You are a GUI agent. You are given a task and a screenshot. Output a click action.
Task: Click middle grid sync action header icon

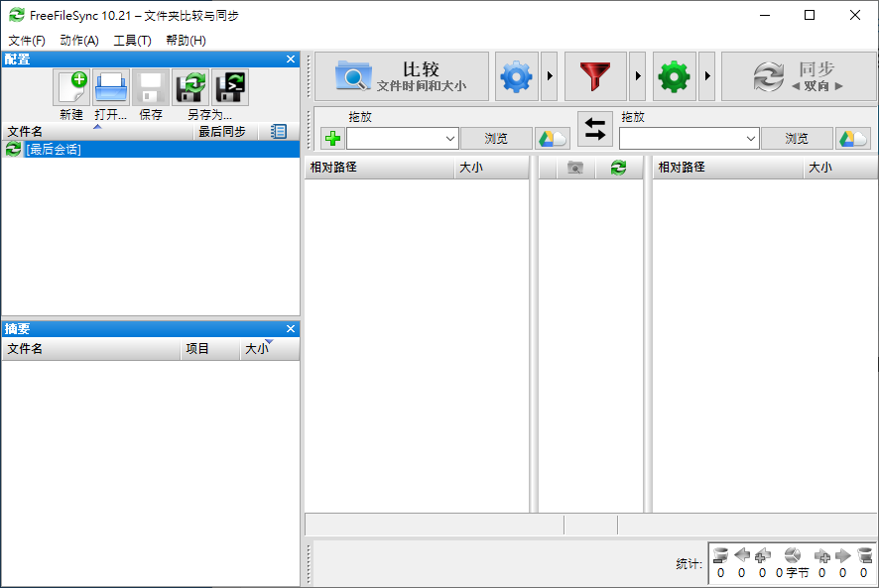(x=618, y=167)
